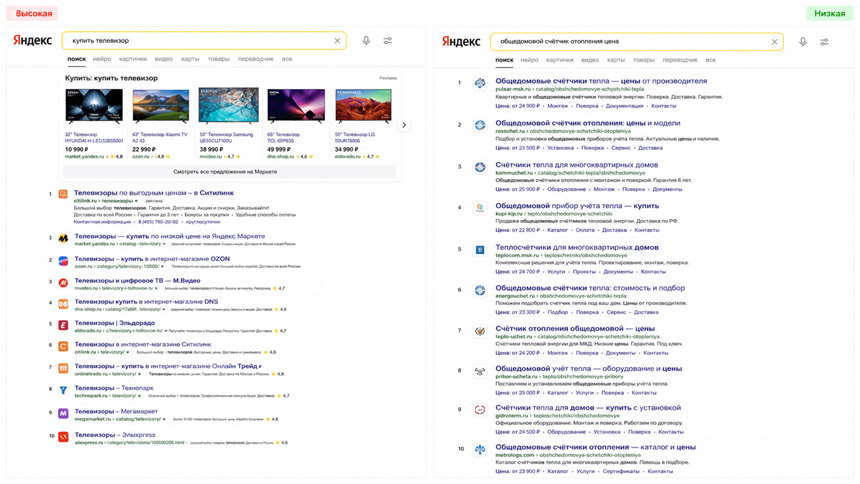Open the 65" TCL TV product thumbnail

point(296,105)
